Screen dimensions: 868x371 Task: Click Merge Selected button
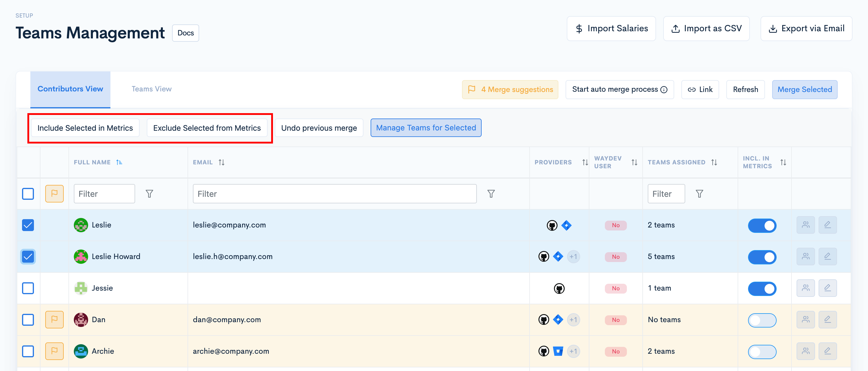point(805,90)
